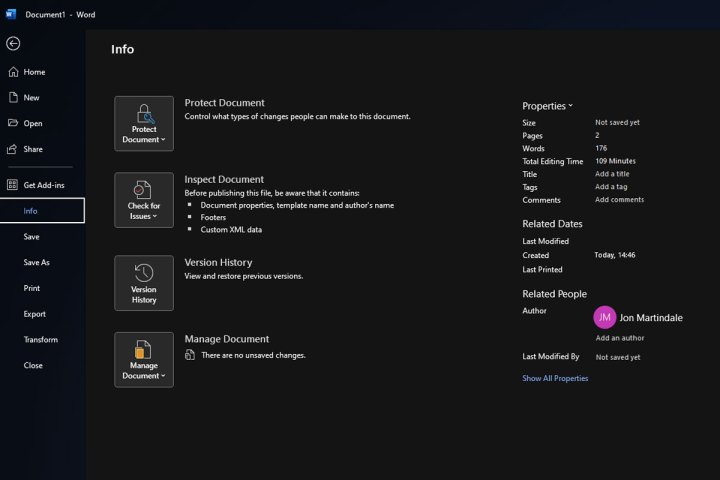Click the Share icon in sidebar
This screenshot has height=480, width=720.
coord(13,149)
